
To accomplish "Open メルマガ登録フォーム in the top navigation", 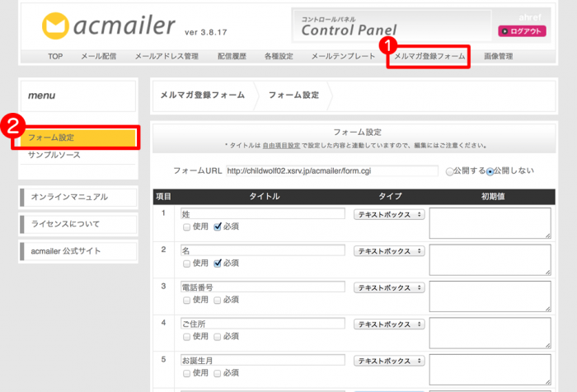I will pyautogui.click(x=429, y=56).
